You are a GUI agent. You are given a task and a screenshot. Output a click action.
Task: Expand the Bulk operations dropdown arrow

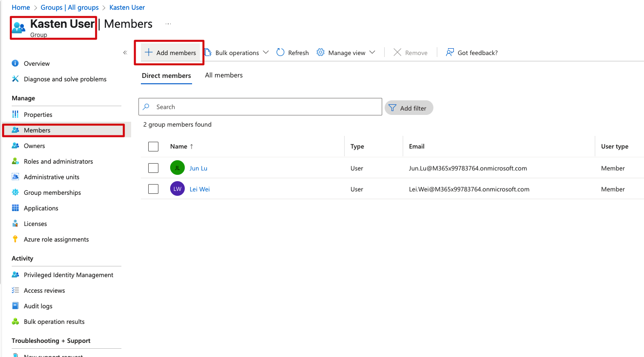266,52
